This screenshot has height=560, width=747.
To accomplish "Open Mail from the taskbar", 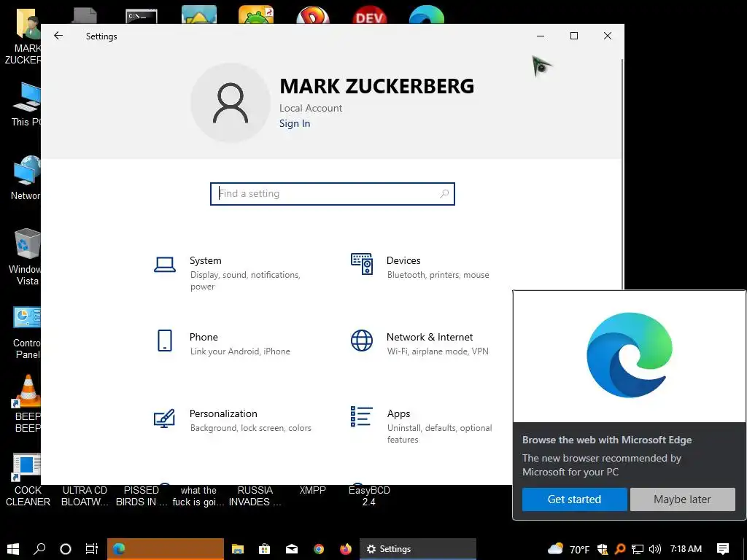I will tap(292, 549).
